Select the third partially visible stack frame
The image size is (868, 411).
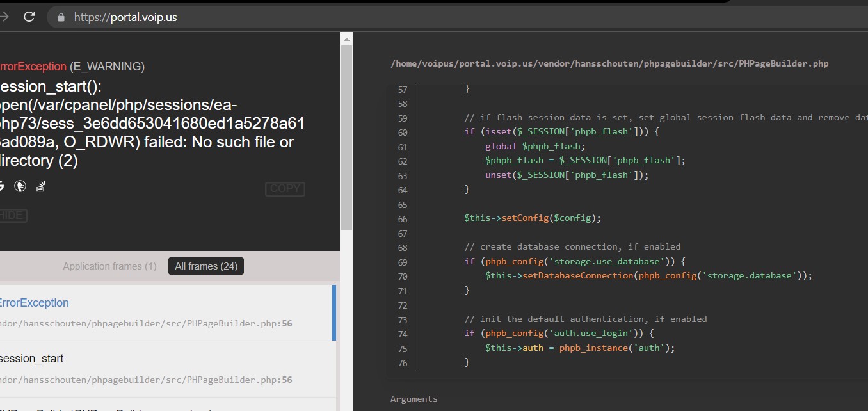click(x=168, y=405)
